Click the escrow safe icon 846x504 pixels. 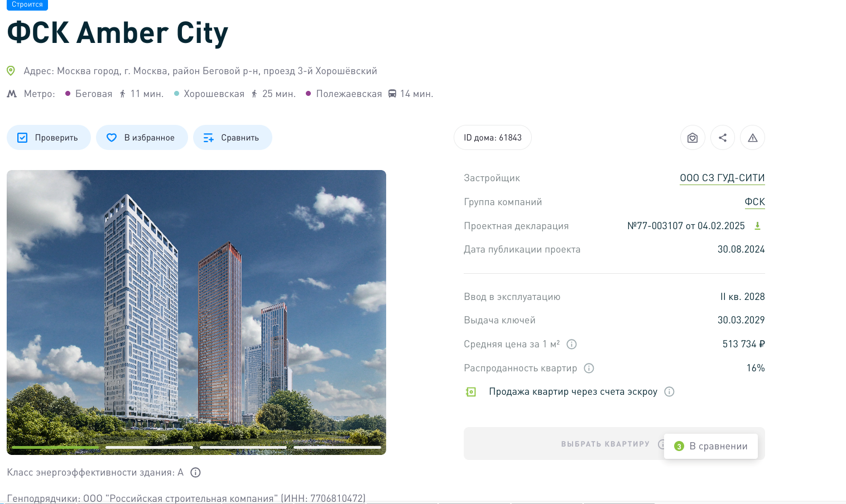pos(471,392)
